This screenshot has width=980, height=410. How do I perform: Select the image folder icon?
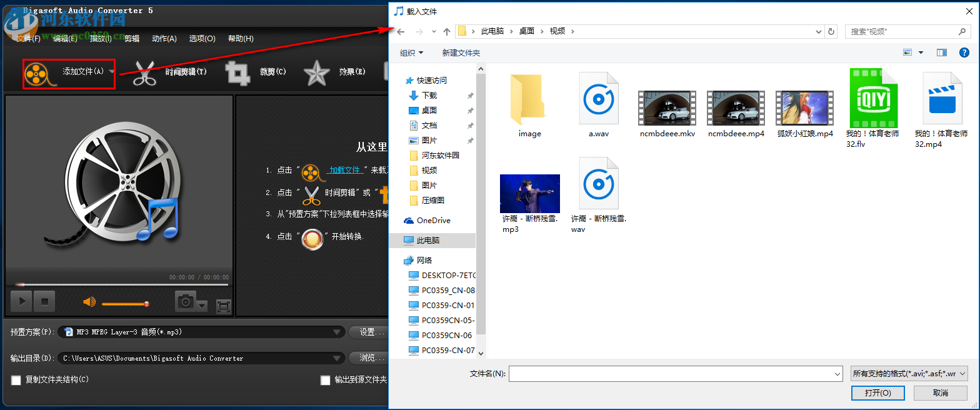(530, 99)
